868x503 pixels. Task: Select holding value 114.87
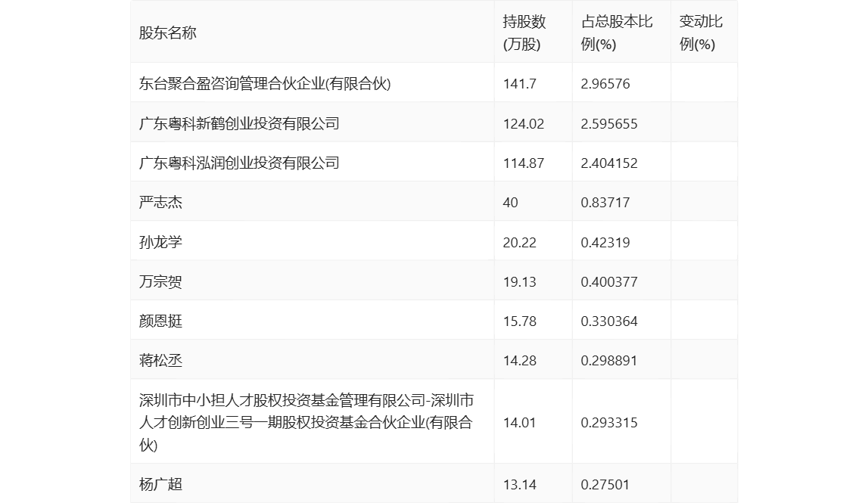523,163
